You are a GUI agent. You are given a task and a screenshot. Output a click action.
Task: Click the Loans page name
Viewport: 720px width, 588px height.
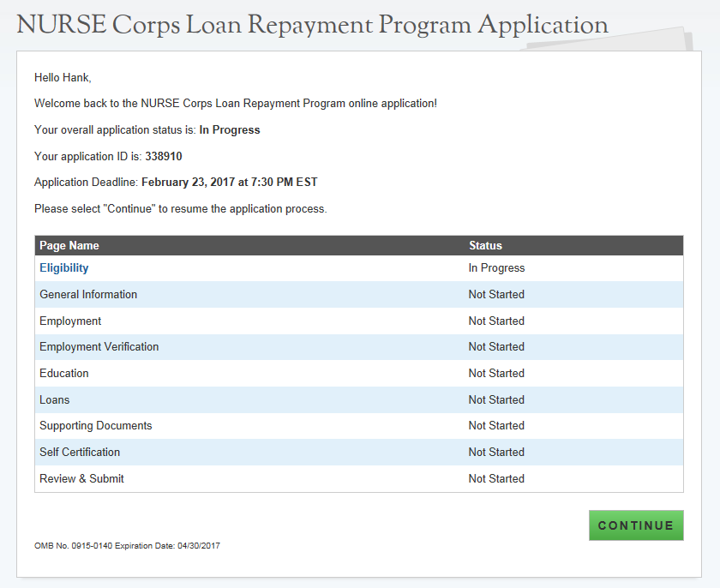54,399
